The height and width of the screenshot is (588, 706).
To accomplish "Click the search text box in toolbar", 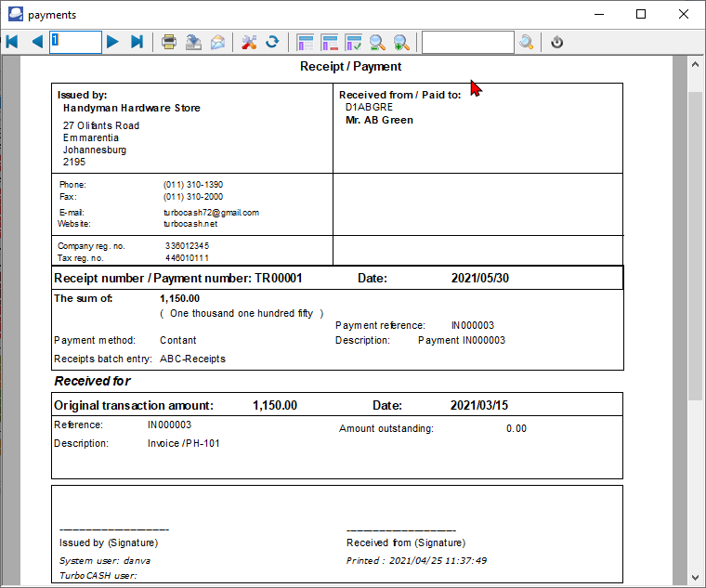I will pyautogui.click(x=468, y=42).
